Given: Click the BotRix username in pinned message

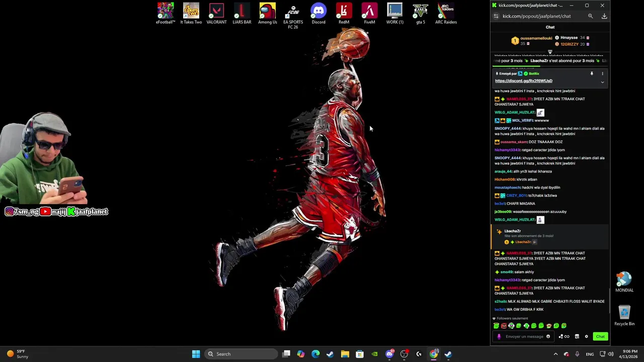Looking at the screenshot, I should click(534, 74).
